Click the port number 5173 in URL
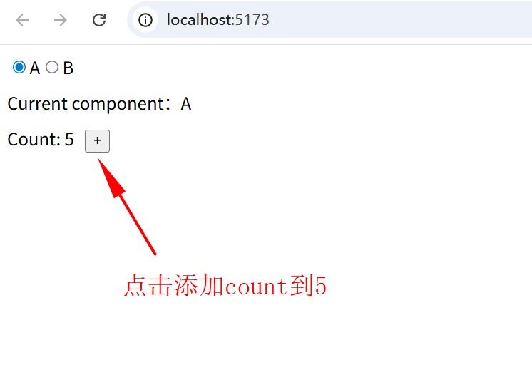This screenshot has height=392, width=532. coord(252,20)
